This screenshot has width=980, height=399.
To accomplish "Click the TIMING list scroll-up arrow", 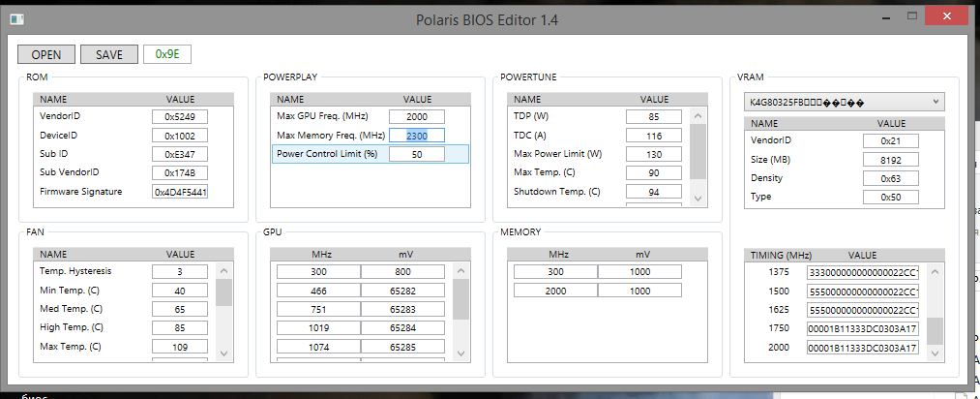I will point(935,272).
